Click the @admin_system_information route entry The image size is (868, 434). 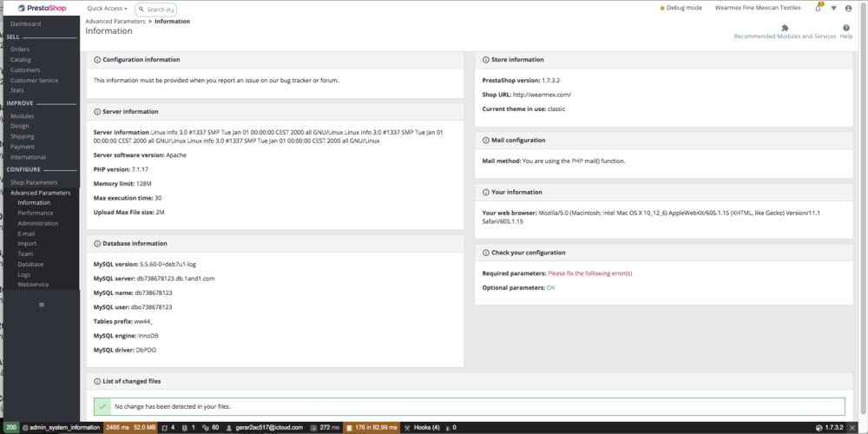pyautogui.click(x=62, y=427)
